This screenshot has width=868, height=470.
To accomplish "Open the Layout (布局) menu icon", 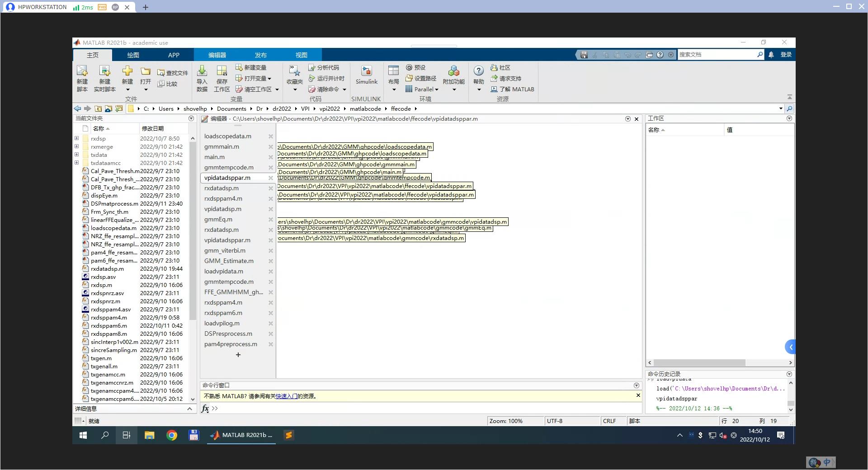I will coord(393,70).
